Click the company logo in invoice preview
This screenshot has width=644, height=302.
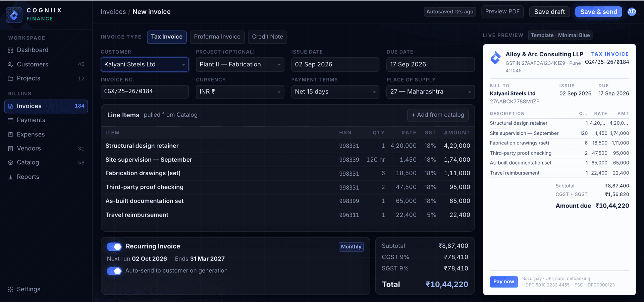tap(495, 57)
